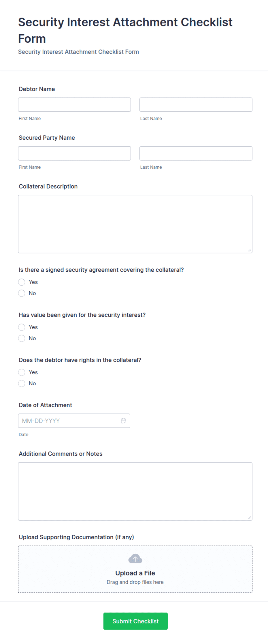This screenshot has height=644, width=268.
Task: Grab the Collateral Description resize handle
Action: [x=249, y=250]
